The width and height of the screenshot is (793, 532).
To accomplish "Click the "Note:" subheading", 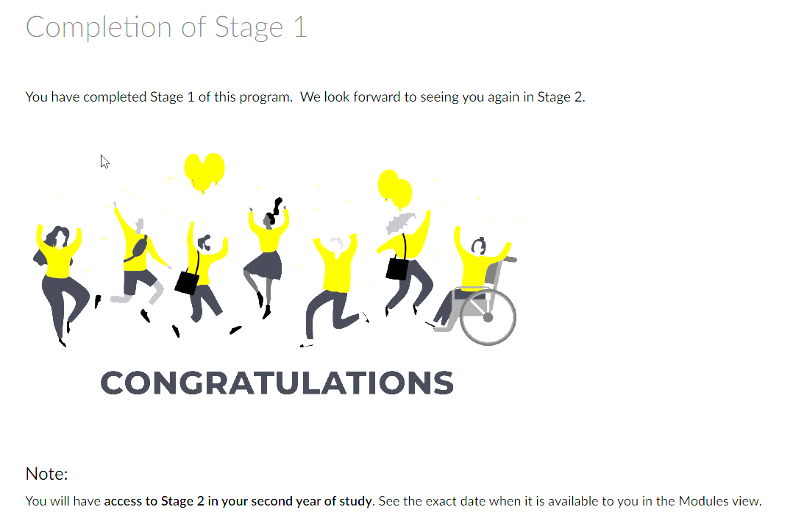I will click(x=46, y=474).
